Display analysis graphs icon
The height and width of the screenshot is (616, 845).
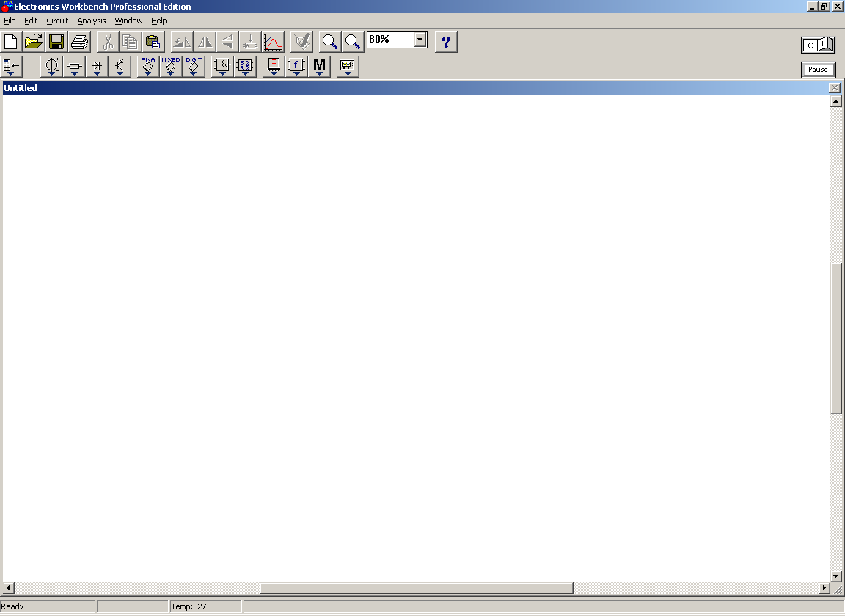click(x=273, y=42)
